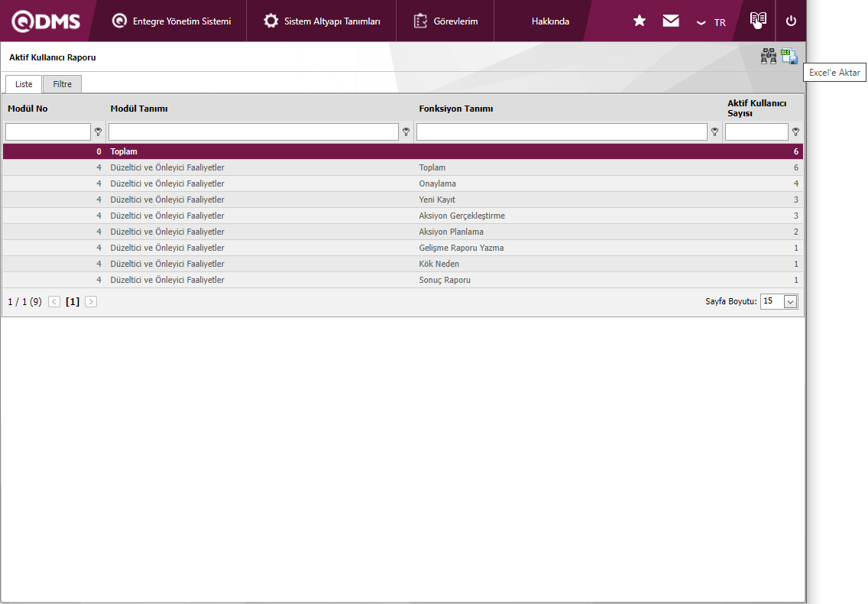Image resolution: width=868 pixels, height=604 pixels.
Task: Click the binoculars search icon
Action: [768, 57]
